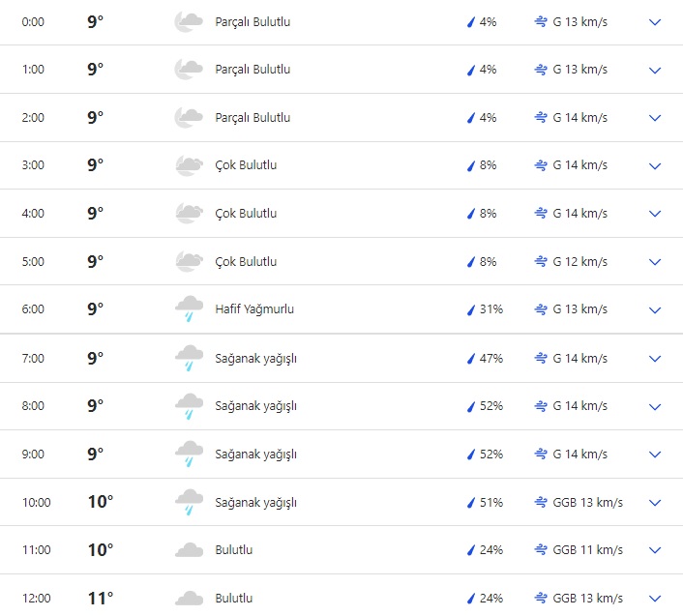The width and height of the screenshot is (683, 616).
Task: Expand the 6:00 Hafif Yağmurlu row
Action: pyautogui.click(x=655, y=309)
